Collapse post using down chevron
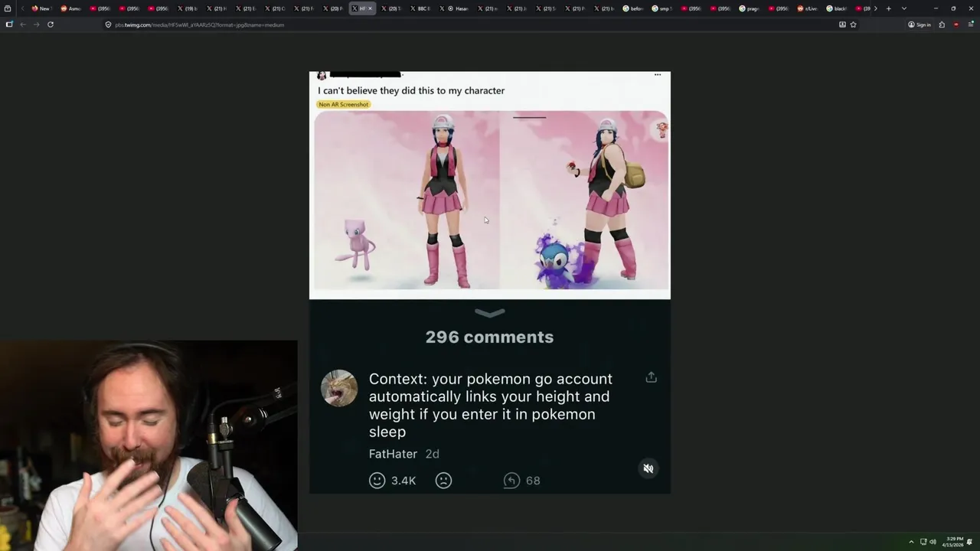This screenshot has height=551, width=980. 489,312
